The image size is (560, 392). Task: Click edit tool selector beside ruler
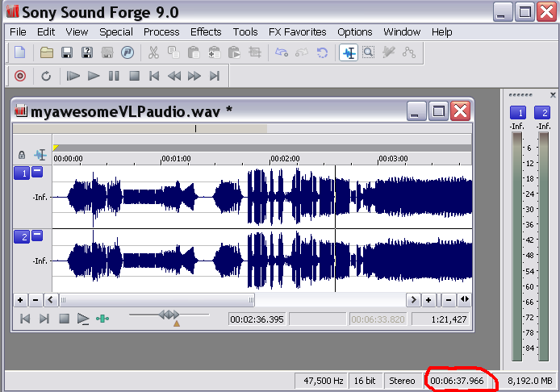[x=40, y=155]
